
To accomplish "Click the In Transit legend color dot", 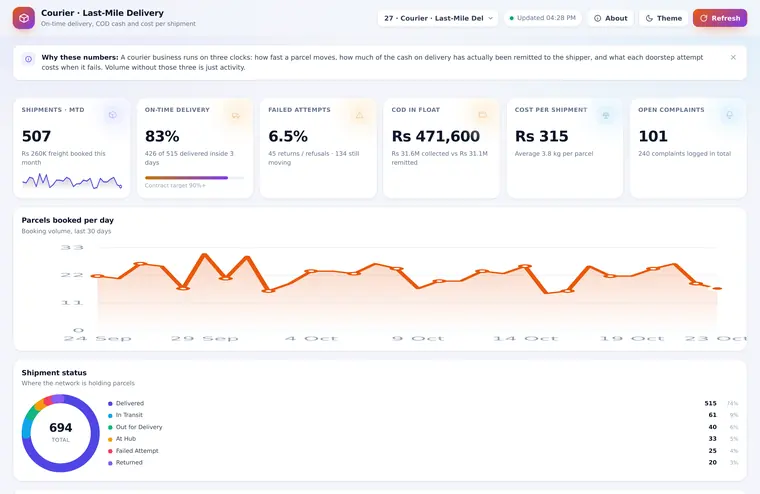I will click(110, 415).
